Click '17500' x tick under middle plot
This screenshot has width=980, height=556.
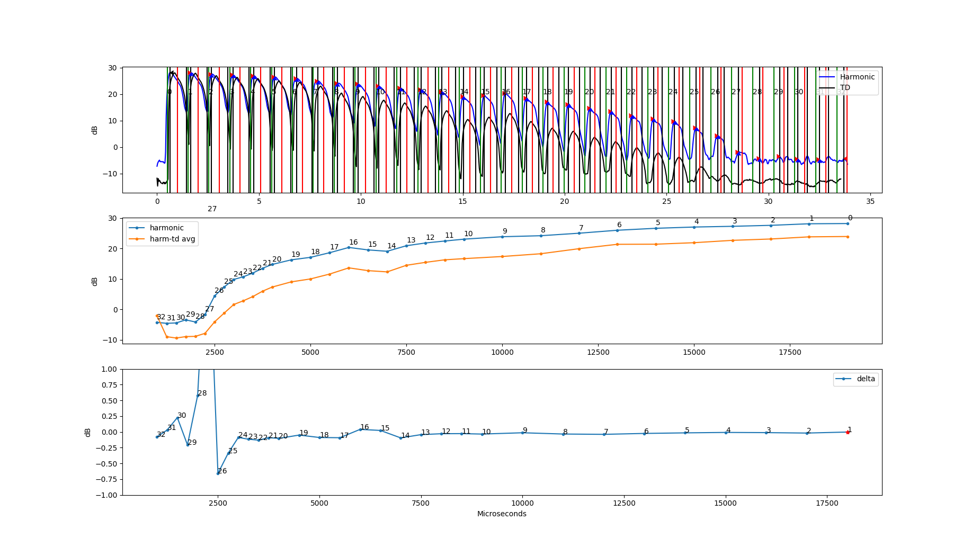pyautogui.click(x=790, y=352)
